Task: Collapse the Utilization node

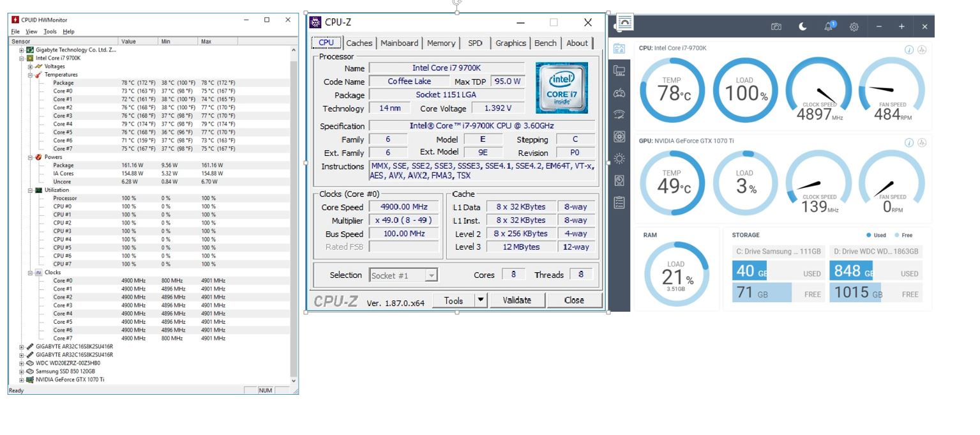Action: tap(30, 190)
